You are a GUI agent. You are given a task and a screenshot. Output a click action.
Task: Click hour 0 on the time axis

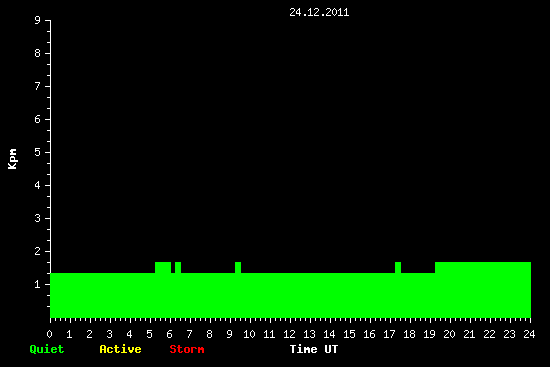point(49,334)
